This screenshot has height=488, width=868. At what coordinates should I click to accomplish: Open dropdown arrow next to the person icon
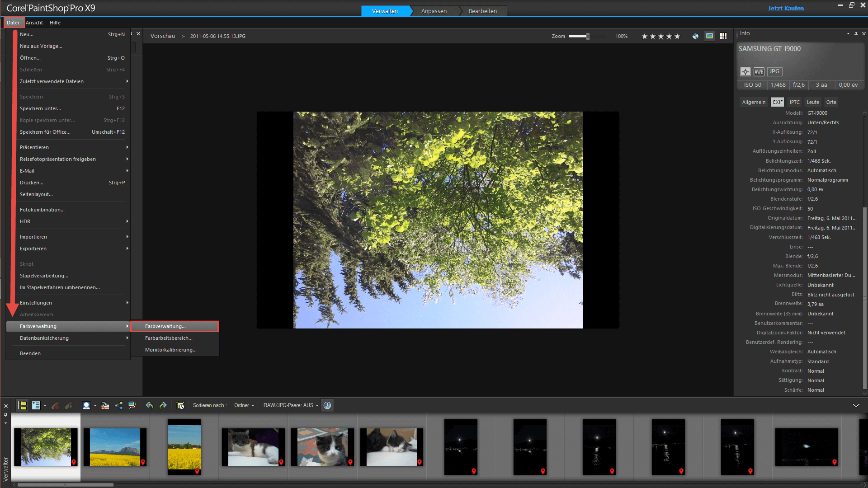point(95,406)
